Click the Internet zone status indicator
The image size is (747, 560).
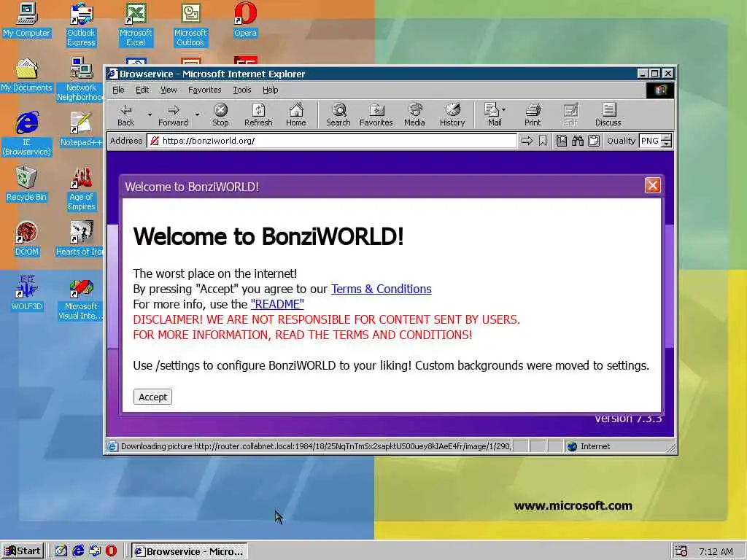coord(589,446)
